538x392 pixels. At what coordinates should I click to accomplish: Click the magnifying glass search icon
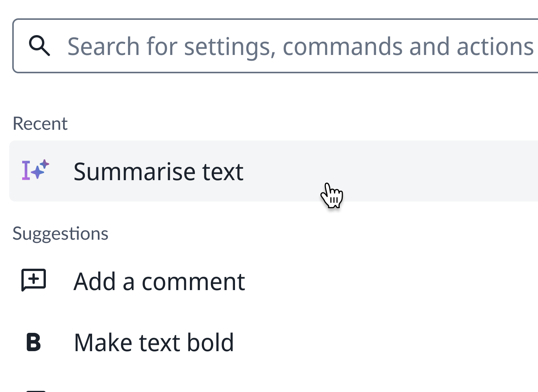pyautogui.click(x=39, y=46)
